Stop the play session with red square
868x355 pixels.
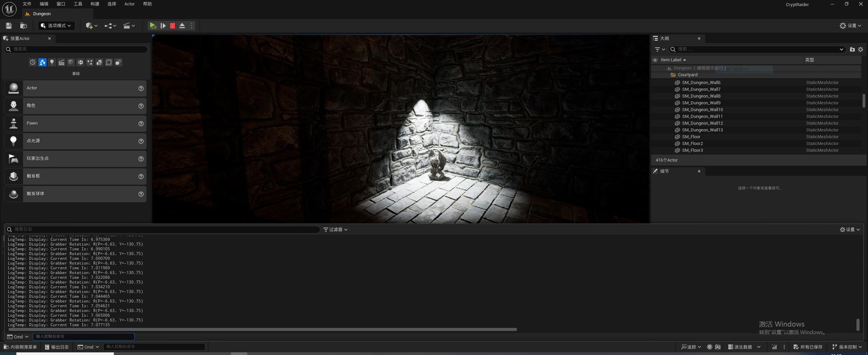(173, 26)
